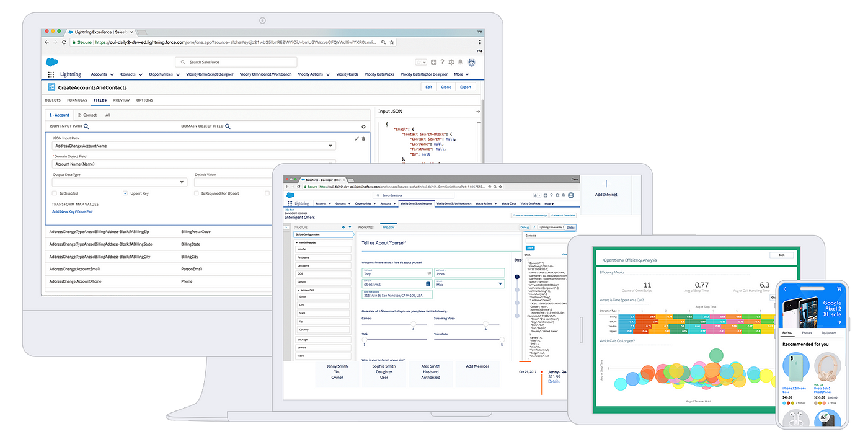Expand the Accounts menu chevron in Lightning Experience window
Image resolution: width=868 pixels, height=434 pixels.
coord(112,75)
